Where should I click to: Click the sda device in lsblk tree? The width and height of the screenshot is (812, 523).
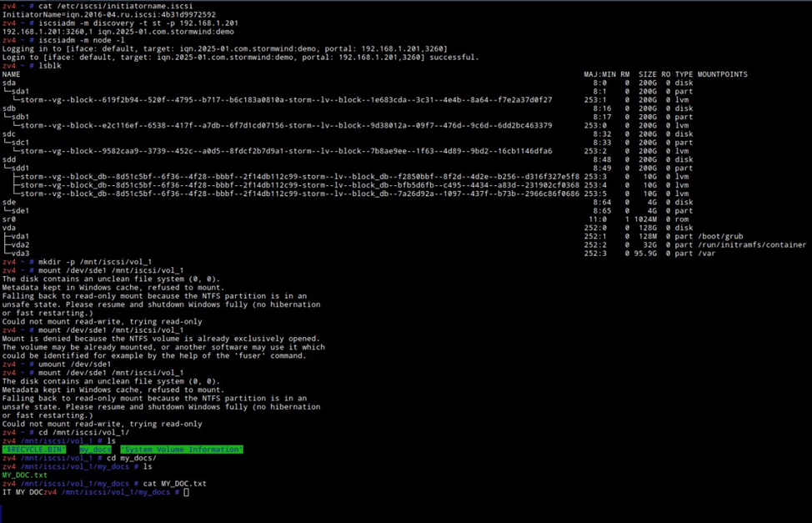click(9, 83)
